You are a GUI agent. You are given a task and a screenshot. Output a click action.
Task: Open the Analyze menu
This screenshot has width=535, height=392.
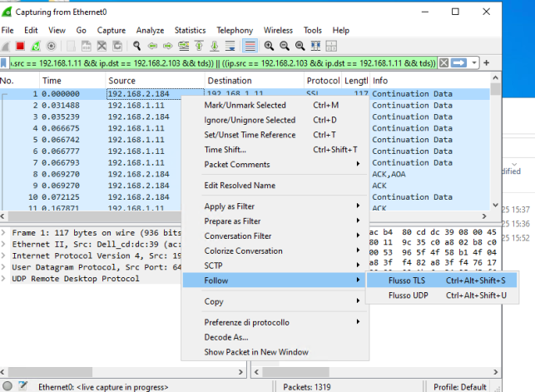(x=150, y=30)
